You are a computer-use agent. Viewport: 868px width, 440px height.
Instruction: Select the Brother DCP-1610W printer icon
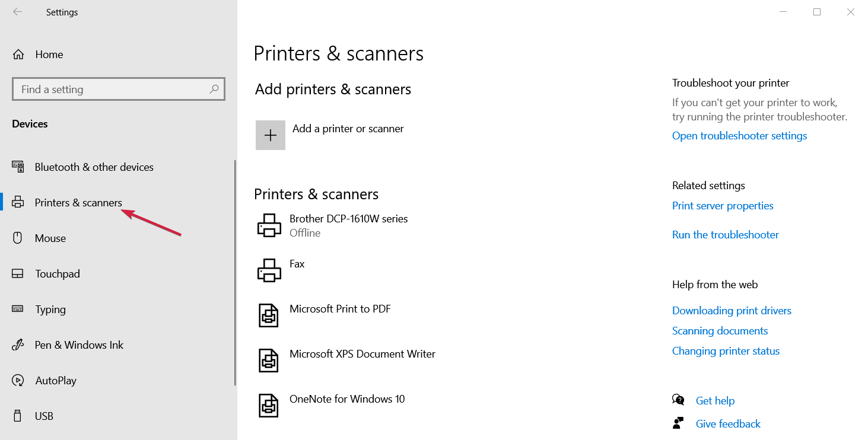[x=269, y=225]
